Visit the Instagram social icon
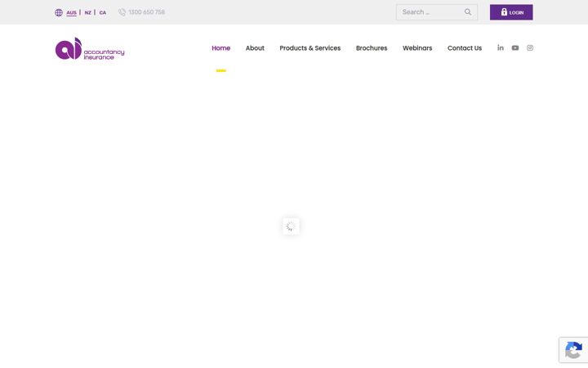Viewport: 588px width, 368px height. pos(530,47)
